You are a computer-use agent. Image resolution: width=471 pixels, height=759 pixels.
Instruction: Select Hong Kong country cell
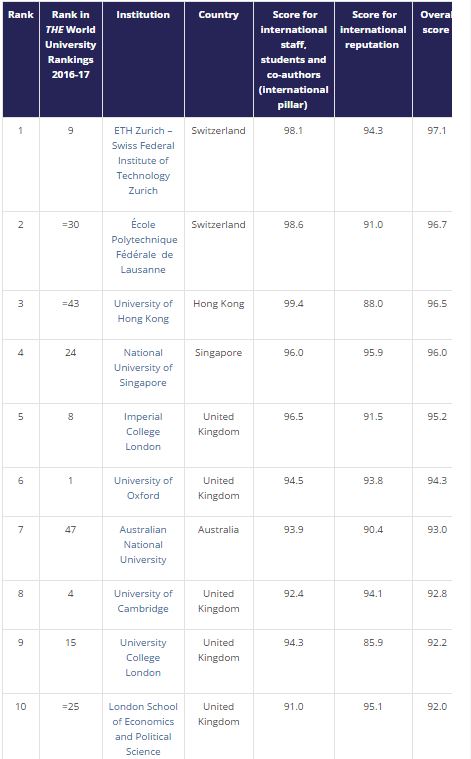click(219, 304)
